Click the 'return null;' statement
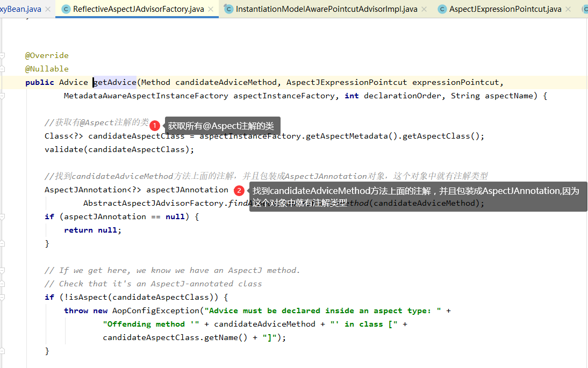Screen dimensions: 588x368 (x=92, y=230)
